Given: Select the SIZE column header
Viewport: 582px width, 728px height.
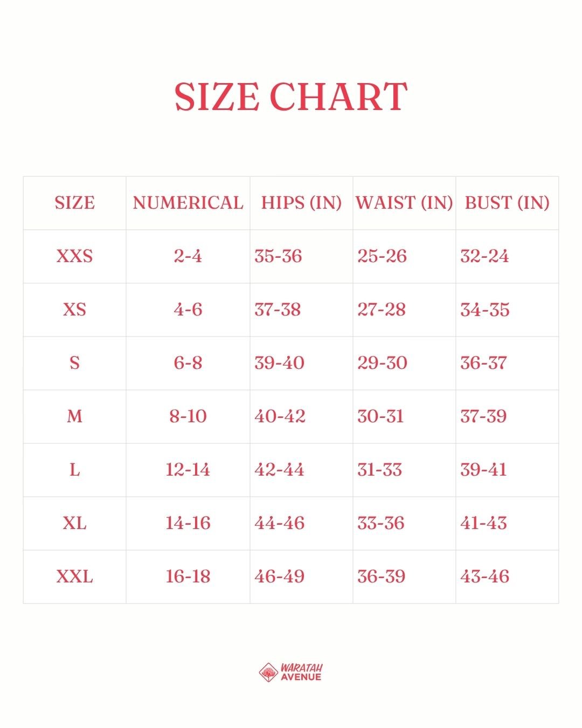Looking at the screenshot, I should point(75,203).
